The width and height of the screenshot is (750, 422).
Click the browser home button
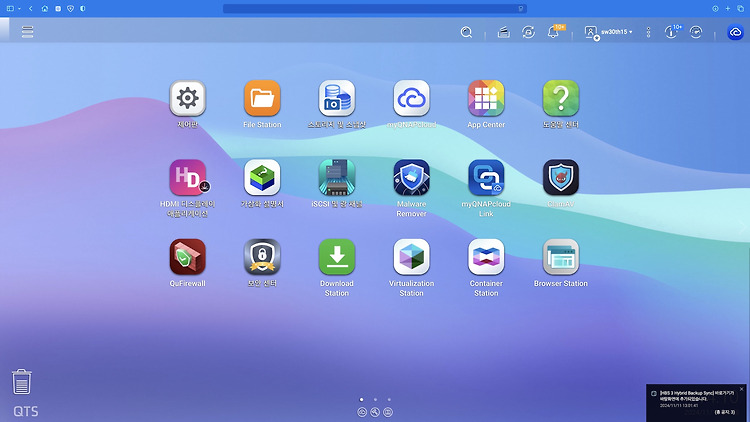(45, 9)
